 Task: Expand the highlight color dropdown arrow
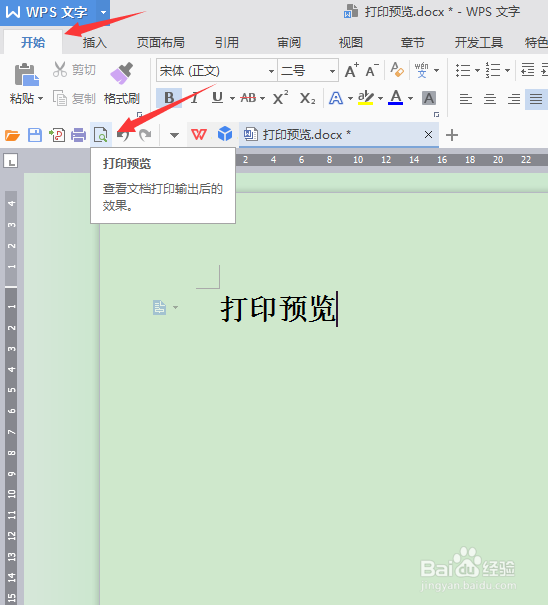(381, 98)
